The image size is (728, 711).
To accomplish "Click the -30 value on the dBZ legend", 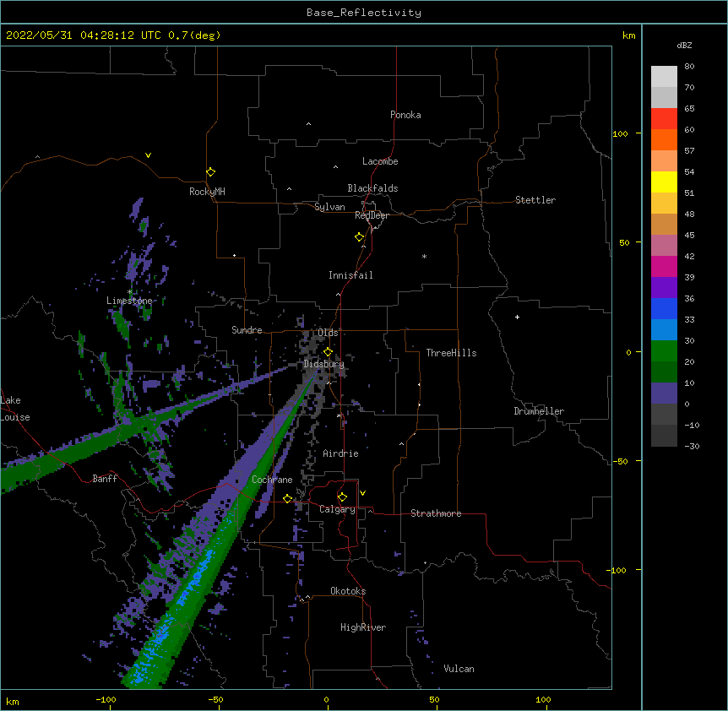I will (x=692, y=447).
